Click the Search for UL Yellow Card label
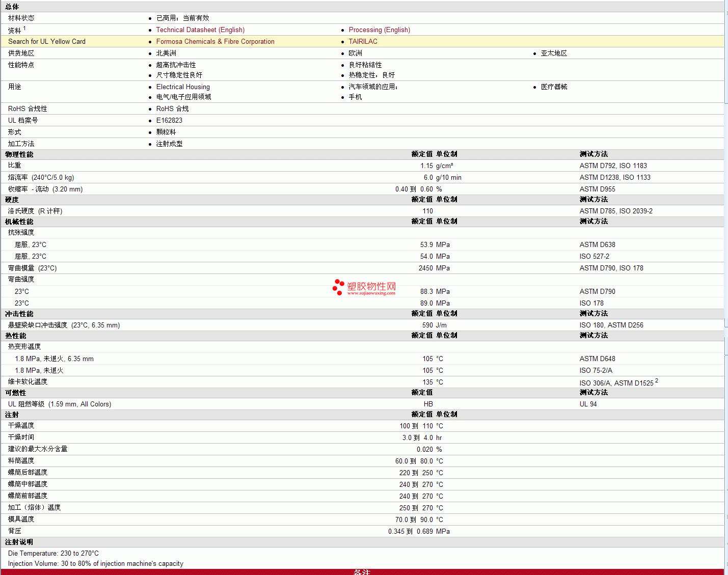The image size is (728, 575). [x=47, y=42]
